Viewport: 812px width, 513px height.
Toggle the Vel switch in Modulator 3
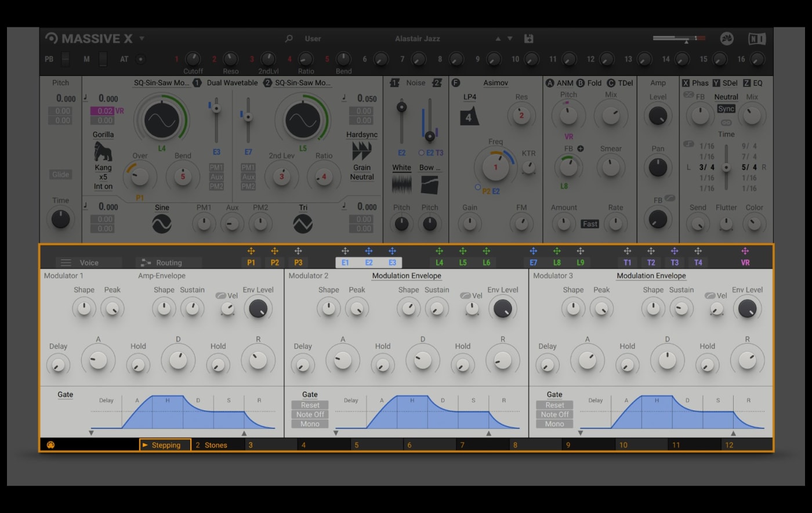coord(710,295)
